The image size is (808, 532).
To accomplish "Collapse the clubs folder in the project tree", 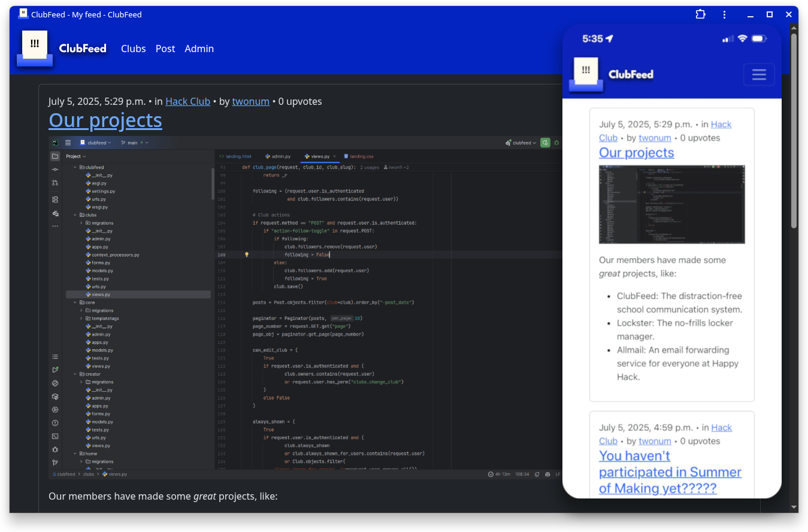I will coord(75,214).
